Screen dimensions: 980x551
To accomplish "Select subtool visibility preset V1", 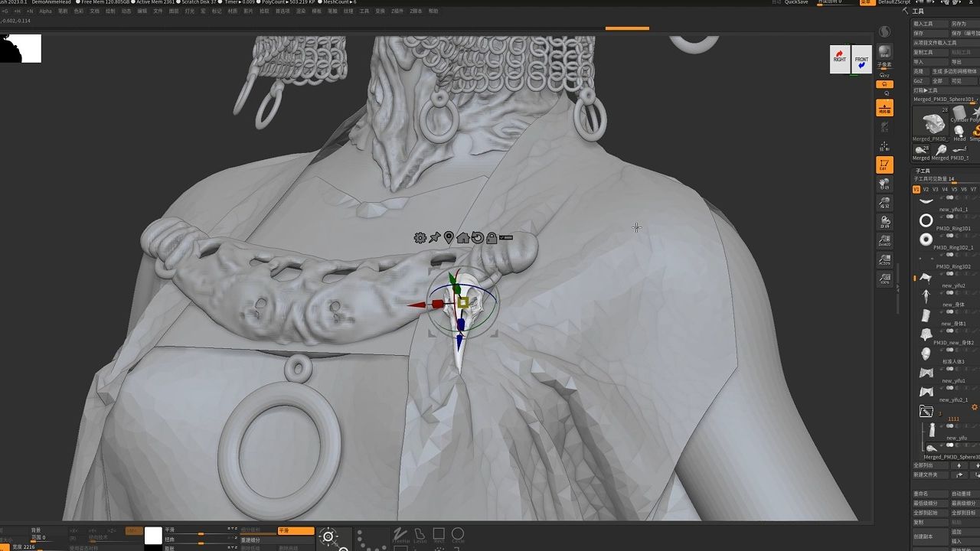I will pos(916,189).
